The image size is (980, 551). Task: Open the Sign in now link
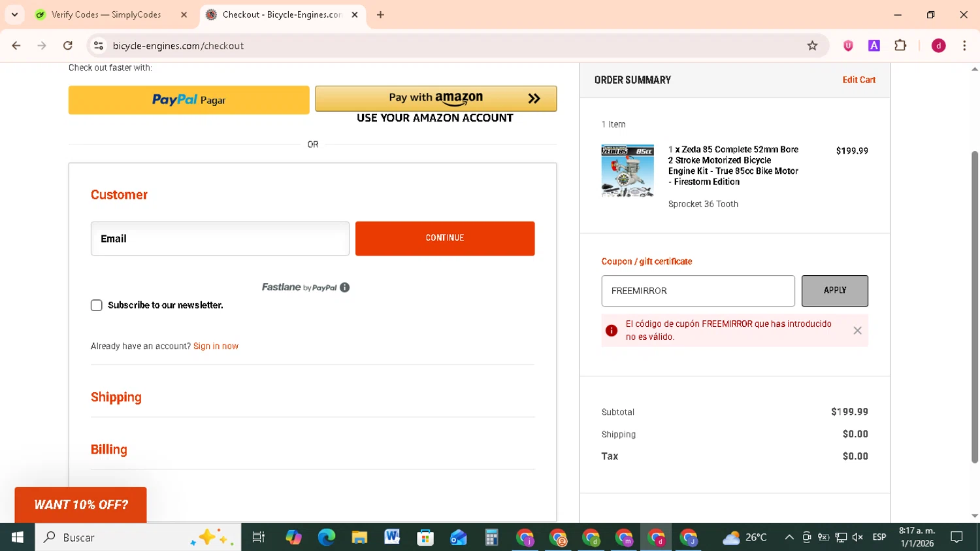(x=216, y=346)
